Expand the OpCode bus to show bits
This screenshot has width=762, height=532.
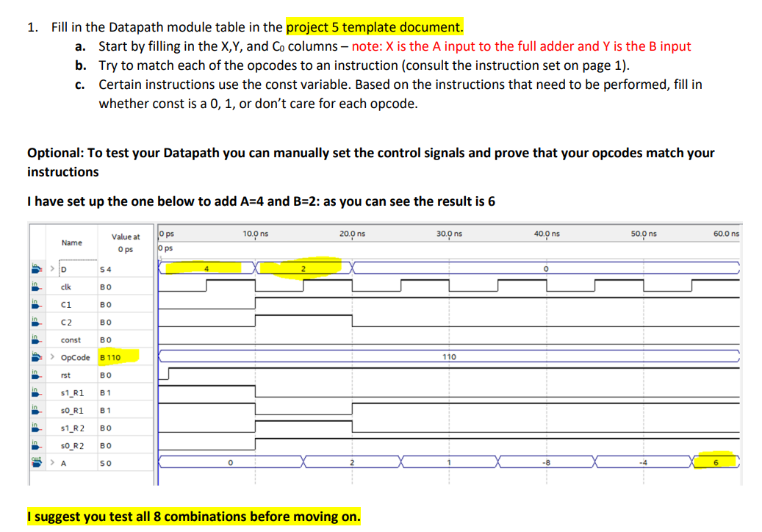[51, 356]
